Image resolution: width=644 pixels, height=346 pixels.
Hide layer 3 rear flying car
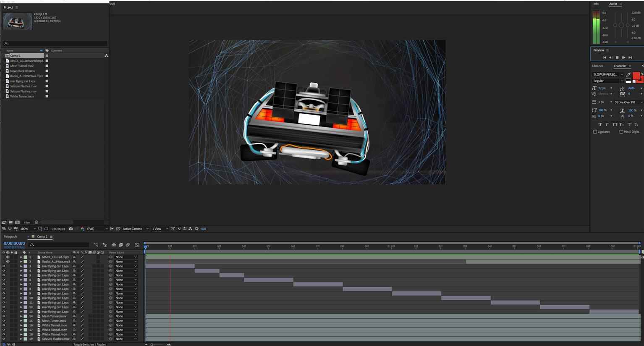[4, 266]
